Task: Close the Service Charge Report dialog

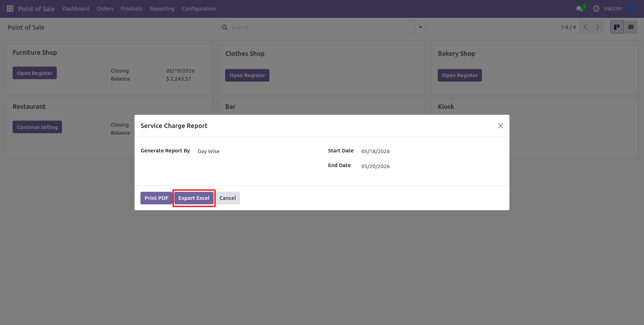Action: 500,126
